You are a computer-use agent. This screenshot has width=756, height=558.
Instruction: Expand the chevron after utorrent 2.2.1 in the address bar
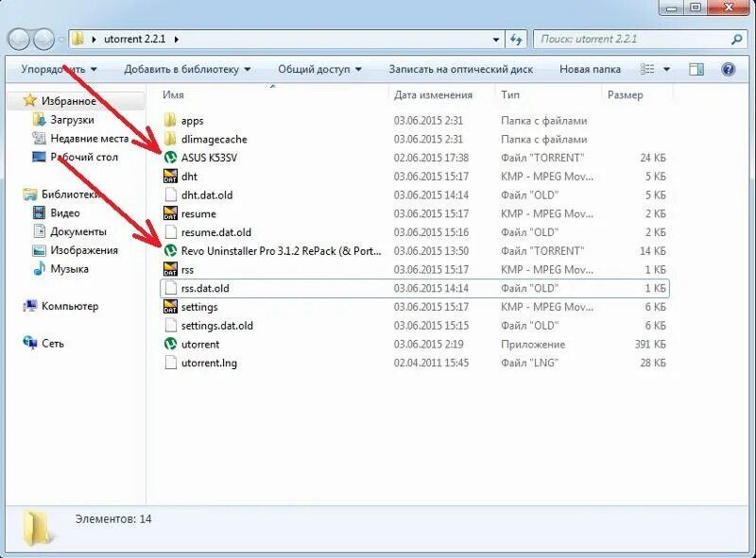point(177,40)
